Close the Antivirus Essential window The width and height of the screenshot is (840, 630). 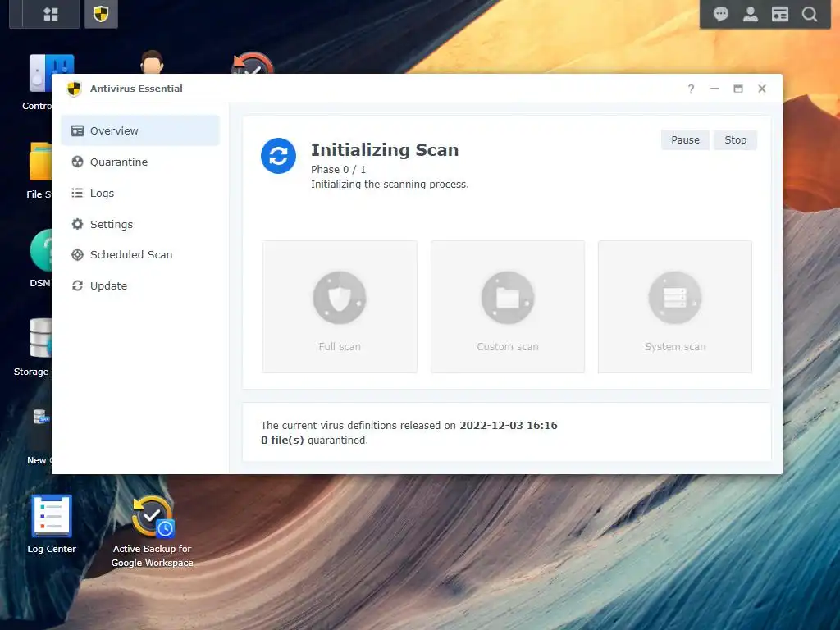[x=762, y=89]
